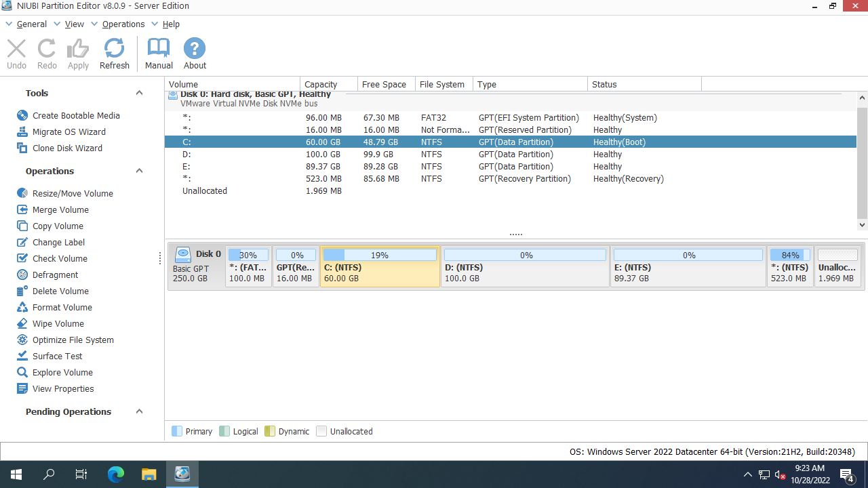Select Resize/Move Volume operation
868x488 pixels.
pyautogui.click(x=73, y=194)
